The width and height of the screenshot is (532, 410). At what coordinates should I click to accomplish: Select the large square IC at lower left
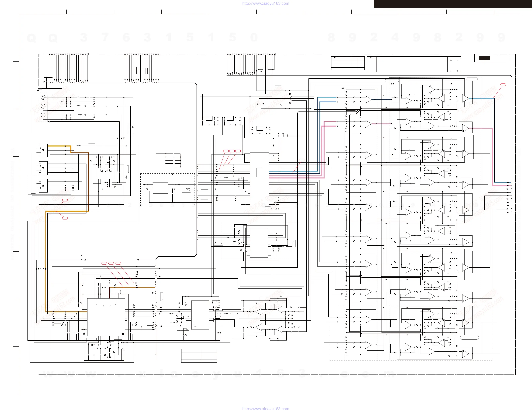pyautogui.click(x=106, y=317)
